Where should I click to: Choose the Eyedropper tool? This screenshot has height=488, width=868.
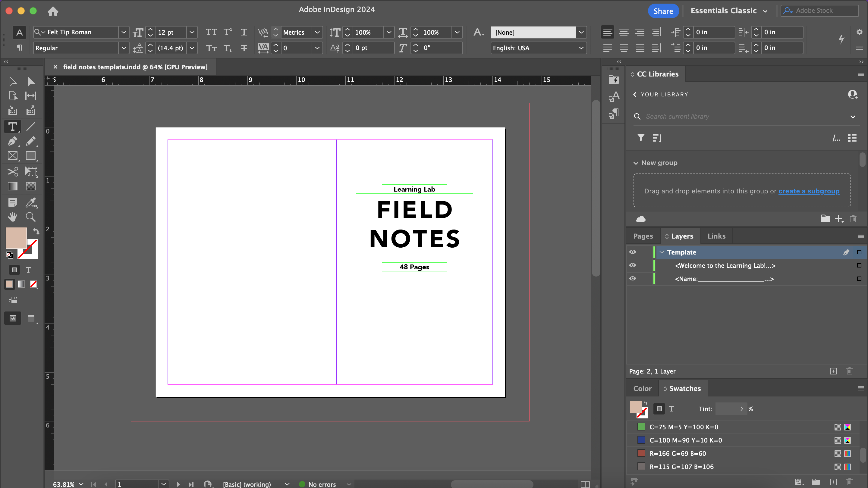coord(31,202)
